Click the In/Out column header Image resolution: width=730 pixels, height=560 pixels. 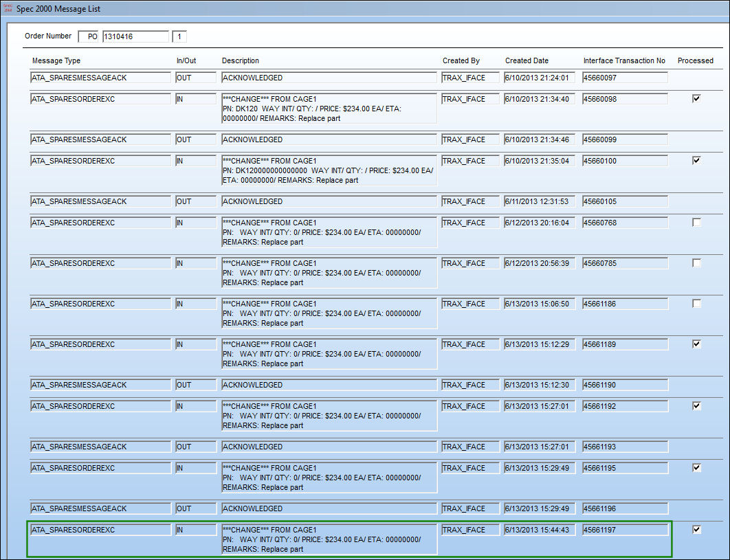click(186, 60)
